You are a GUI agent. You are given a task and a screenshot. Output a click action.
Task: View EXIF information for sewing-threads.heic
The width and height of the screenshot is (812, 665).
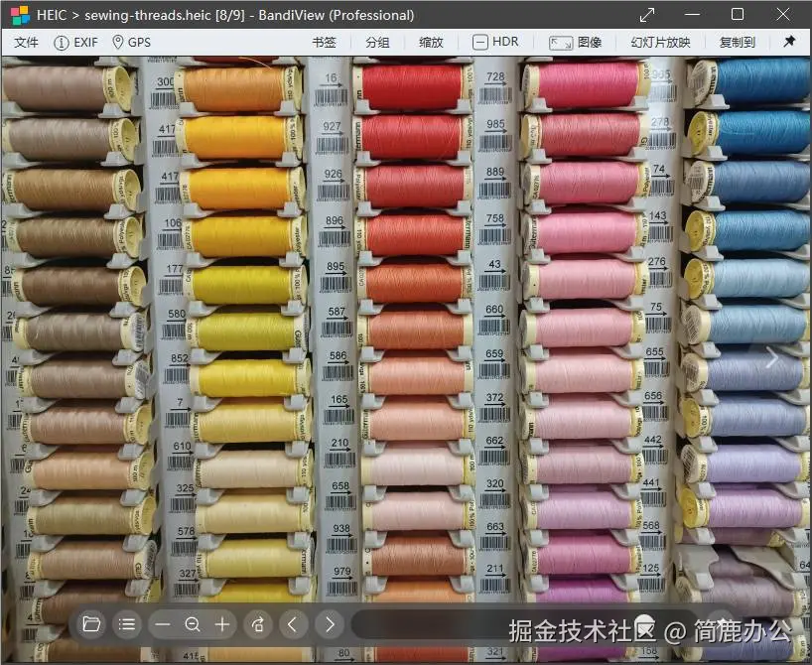coord(76,42)
